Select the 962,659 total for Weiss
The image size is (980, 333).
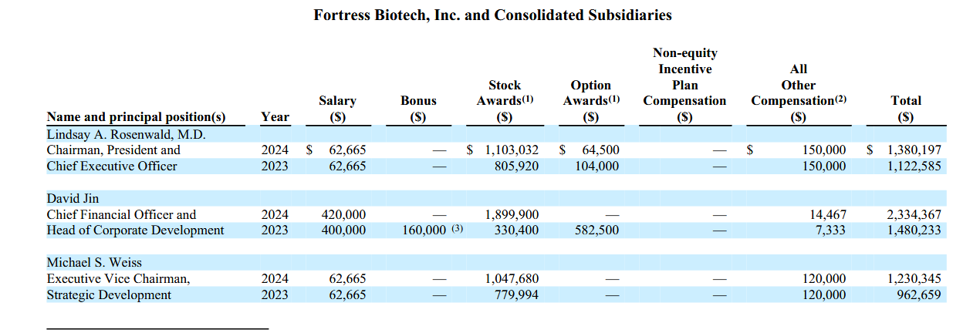[919, 295]
